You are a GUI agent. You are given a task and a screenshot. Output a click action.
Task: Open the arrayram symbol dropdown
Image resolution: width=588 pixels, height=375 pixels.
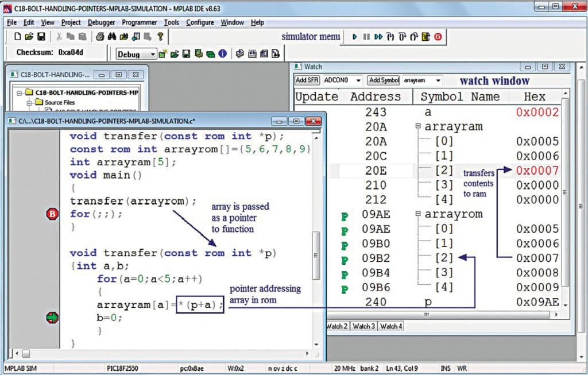click(438, 80)
